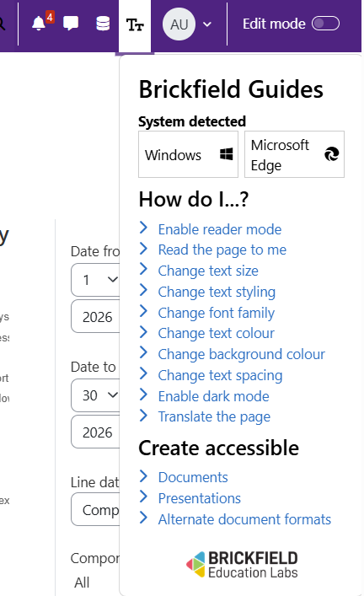Open the Enable dark mode guide
364x596 pixels.
(x=213, y=396)
